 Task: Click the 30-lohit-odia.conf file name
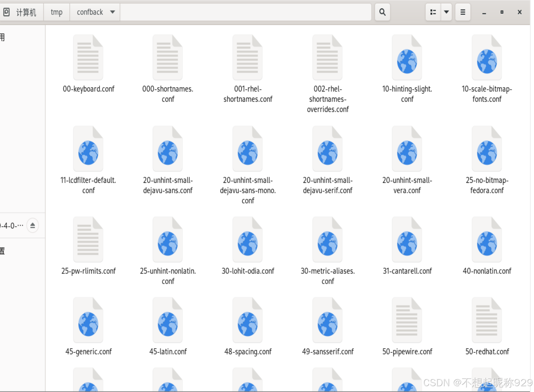(248, 271)
